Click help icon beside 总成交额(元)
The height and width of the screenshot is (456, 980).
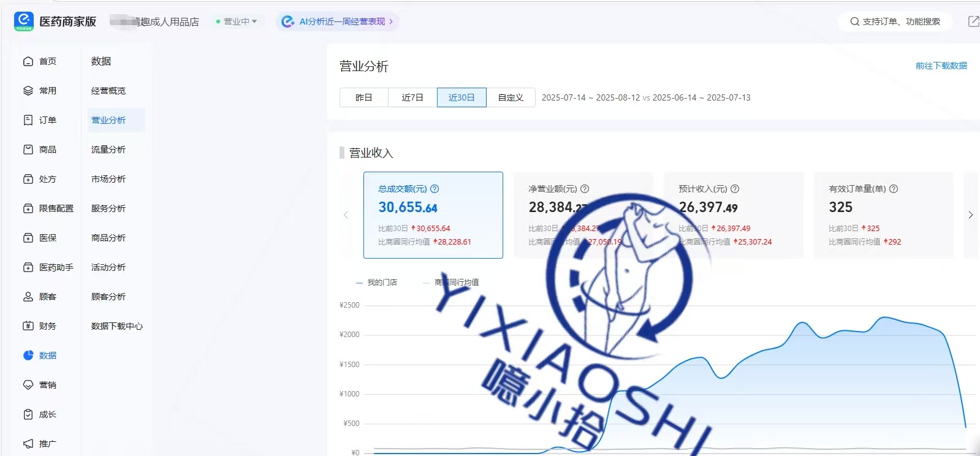(x=435, y=189)
